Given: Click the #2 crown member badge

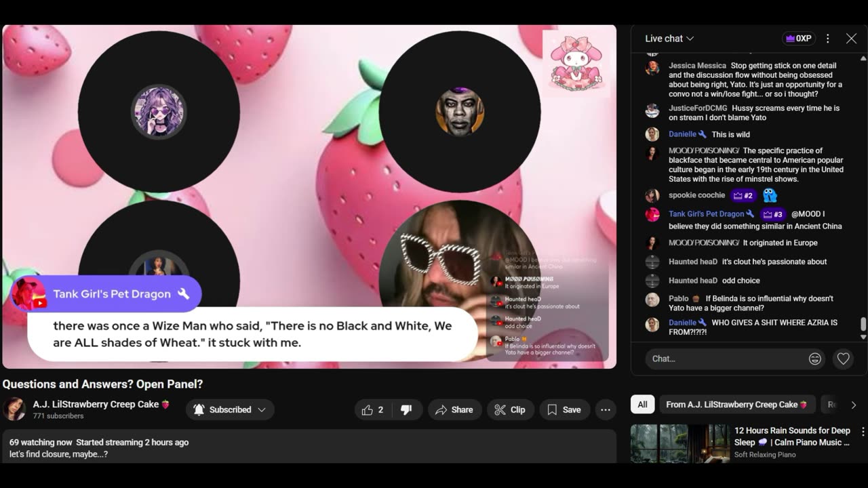Looking at the screenshot, I should (743, 195).
